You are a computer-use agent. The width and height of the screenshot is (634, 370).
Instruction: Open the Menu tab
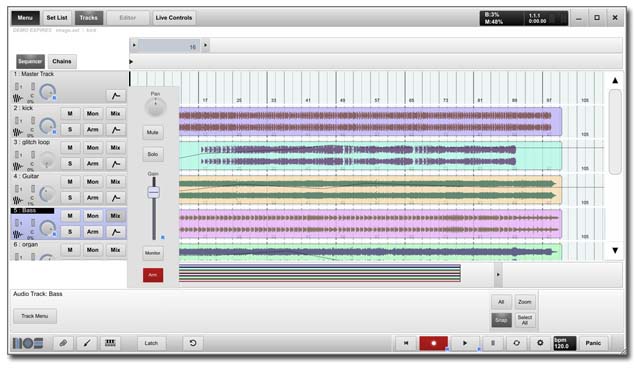coord(25,18)
